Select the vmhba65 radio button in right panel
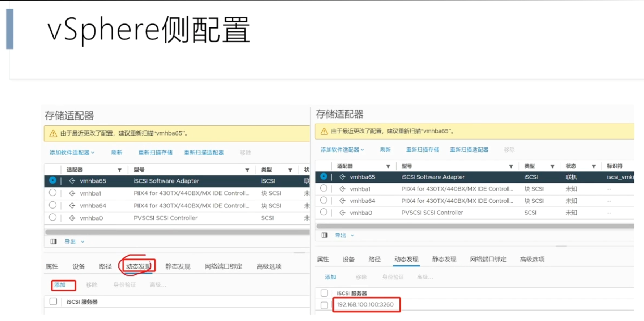This screenshot has height=321, width=644. (323, 176)
